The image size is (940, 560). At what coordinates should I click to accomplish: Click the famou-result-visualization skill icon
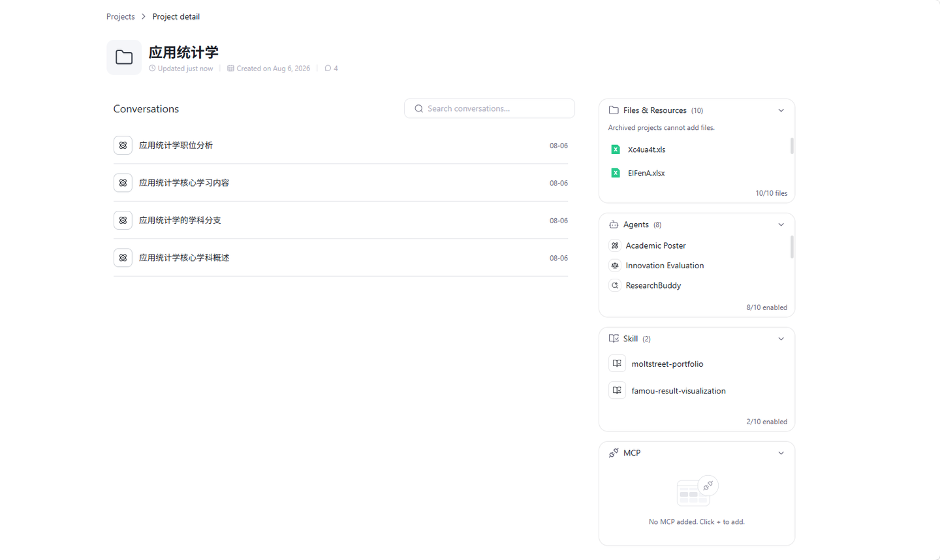click(x=617, y=390)
